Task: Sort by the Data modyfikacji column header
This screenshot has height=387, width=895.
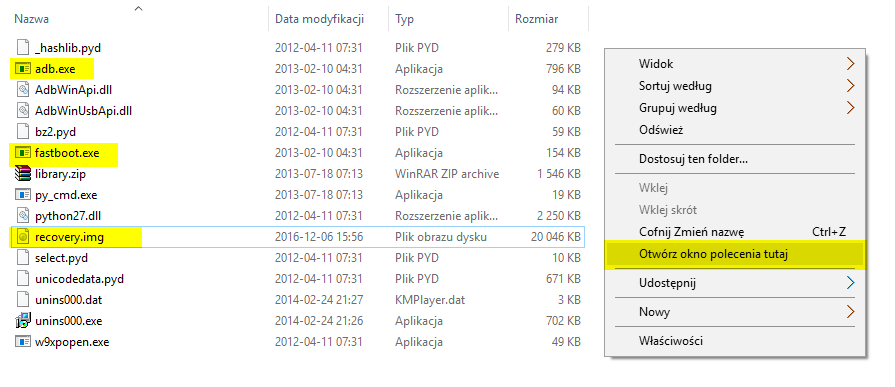Action: 320,19
